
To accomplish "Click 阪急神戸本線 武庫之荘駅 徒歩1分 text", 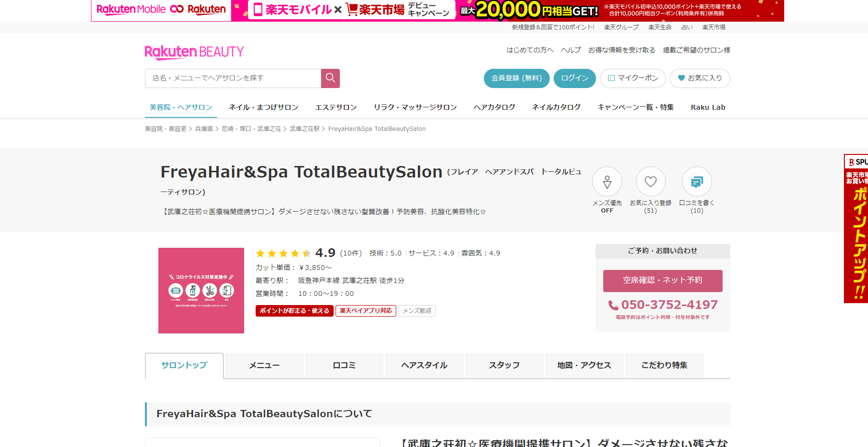I will point(351,281).
